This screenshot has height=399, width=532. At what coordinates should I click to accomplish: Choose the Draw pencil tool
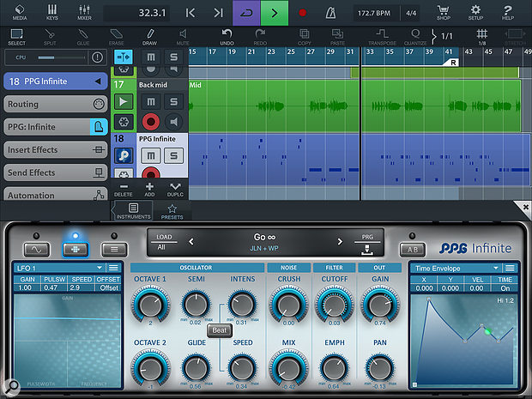click(149, 37)
